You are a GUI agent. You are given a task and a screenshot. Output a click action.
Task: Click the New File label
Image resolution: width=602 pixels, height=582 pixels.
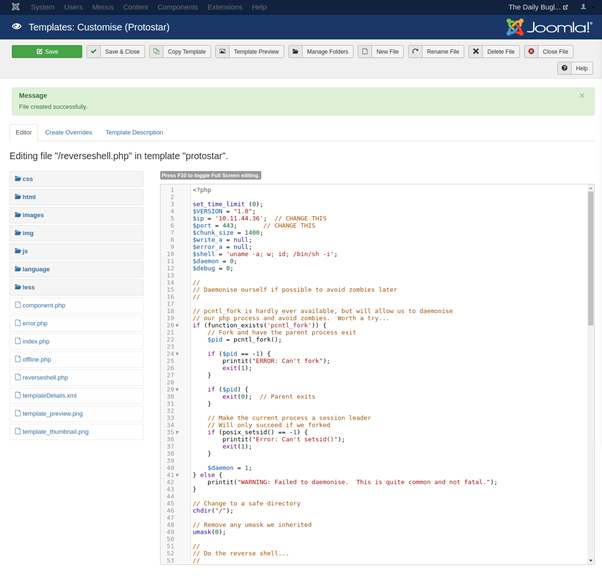pyautogui.click(x=387, y=51)
